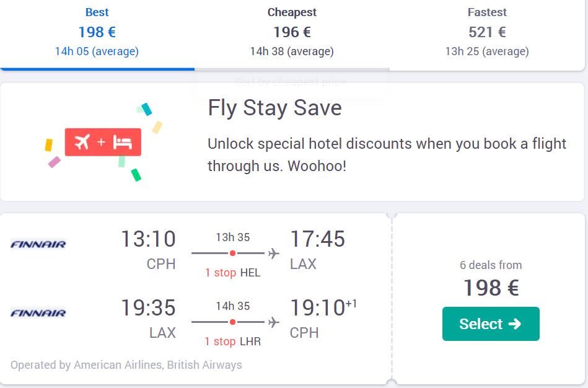
Task: Click the red stop dot for LHR
Action: pyautogui.click(x=232, y=322)
